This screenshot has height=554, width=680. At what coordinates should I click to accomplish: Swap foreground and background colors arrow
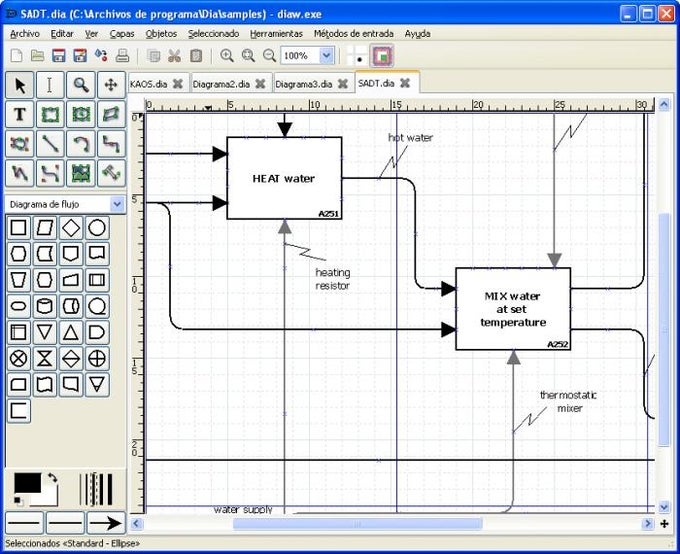pos(52,477)
